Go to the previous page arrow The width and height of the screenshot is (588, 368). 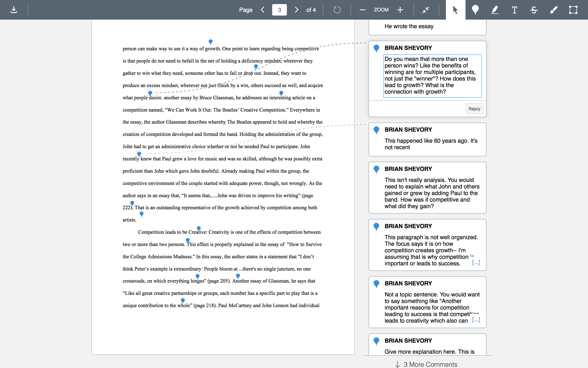(x=263, y=10)
